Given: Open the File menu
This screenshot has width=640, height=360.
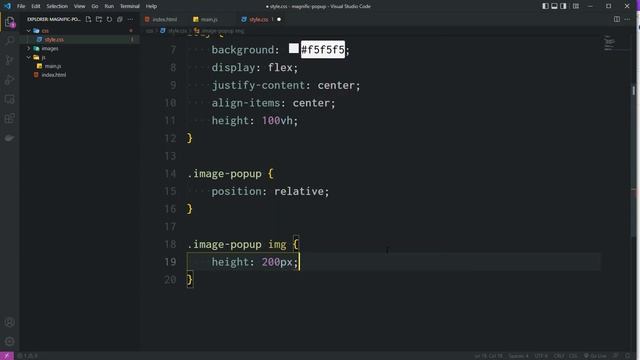Looking at the screenshot, I should pos(21,6).
